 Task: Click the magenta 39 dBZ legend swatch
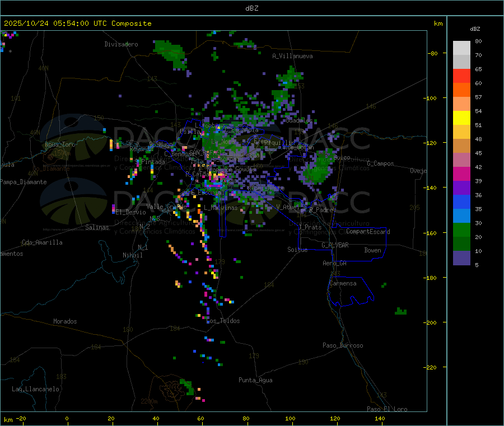click(461, 174)
